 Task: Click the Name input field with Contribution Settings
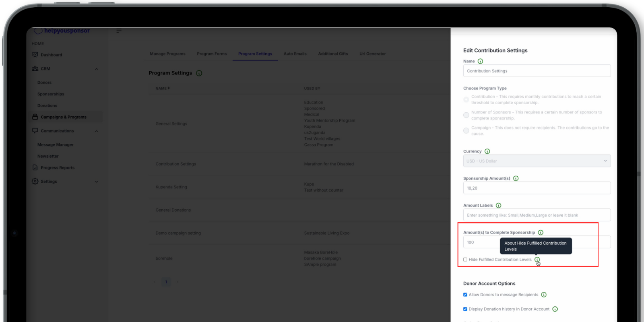coord(537,71)
